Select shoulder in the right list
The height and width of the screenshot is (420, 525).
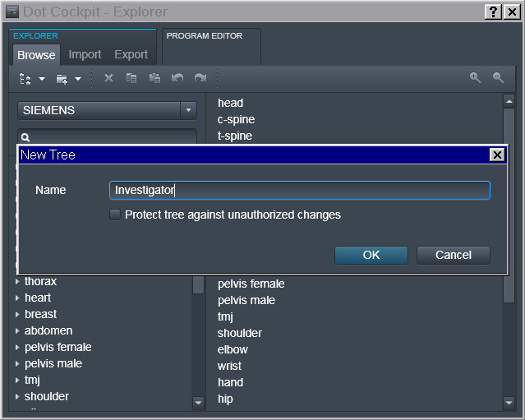click(240, 333)
